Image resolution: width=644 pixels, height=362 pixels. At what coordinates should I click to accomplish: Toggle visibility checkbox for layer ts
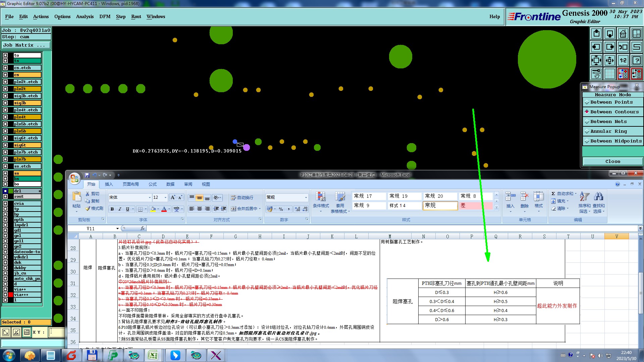pos(5,61)
